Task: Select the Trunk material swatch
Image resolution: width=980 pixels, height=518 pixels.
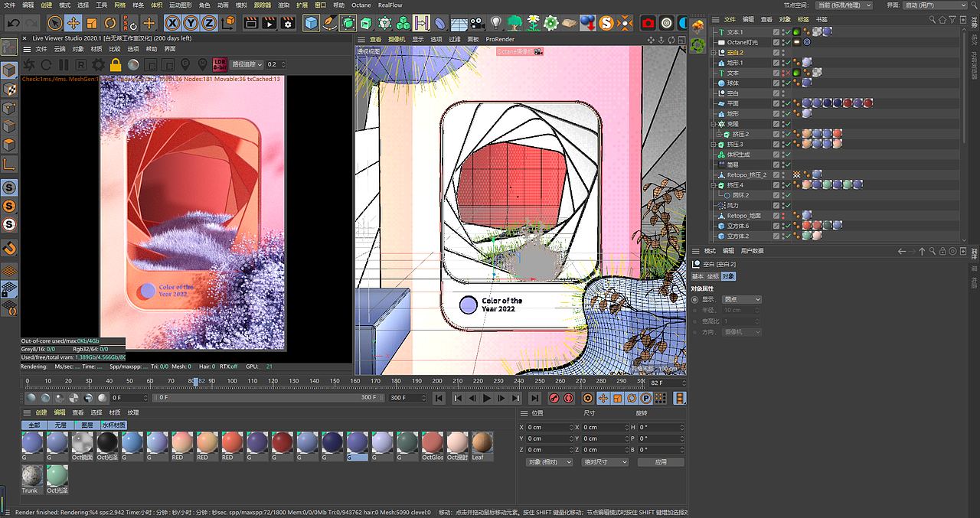Action: (31, 481)
